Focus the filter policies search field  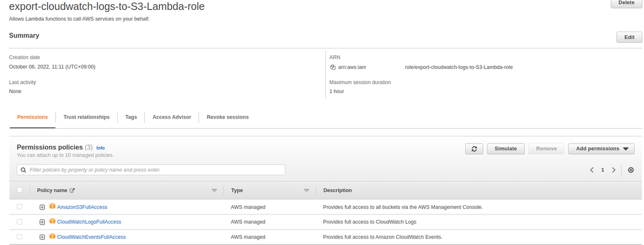[x=151, y=170]
